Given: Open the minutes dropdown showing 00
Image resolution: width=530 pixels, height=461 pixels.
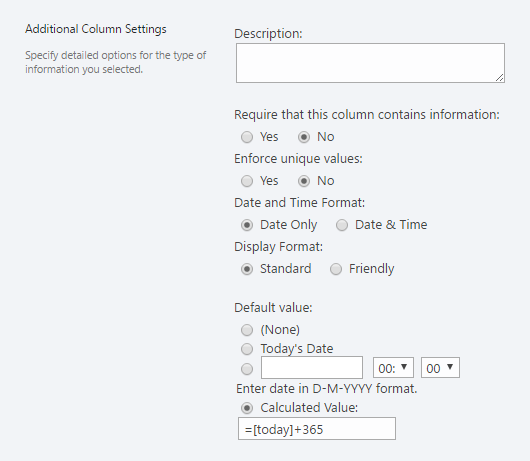Looking at the screenshot, I should pyautogui.click(x=440, y=368).
